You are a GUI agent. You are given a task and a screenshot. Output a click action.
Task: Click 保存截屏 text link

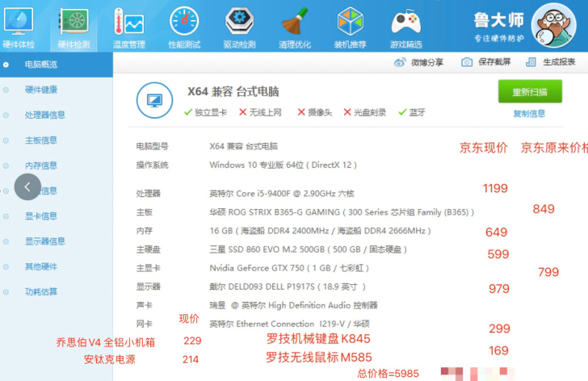[x=494, y=62]
